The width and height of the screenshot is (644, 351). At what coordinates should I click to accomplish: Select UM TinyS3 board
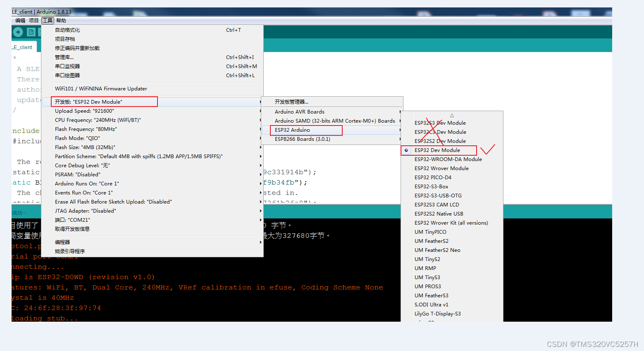point(452,277)
